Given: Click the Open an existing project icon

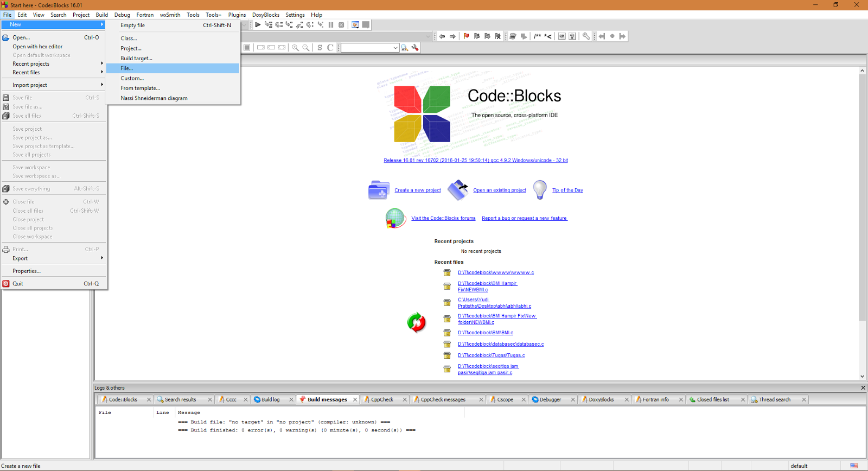Looking at the screenshot, I should pyautogui.click(x=458, y=190).
